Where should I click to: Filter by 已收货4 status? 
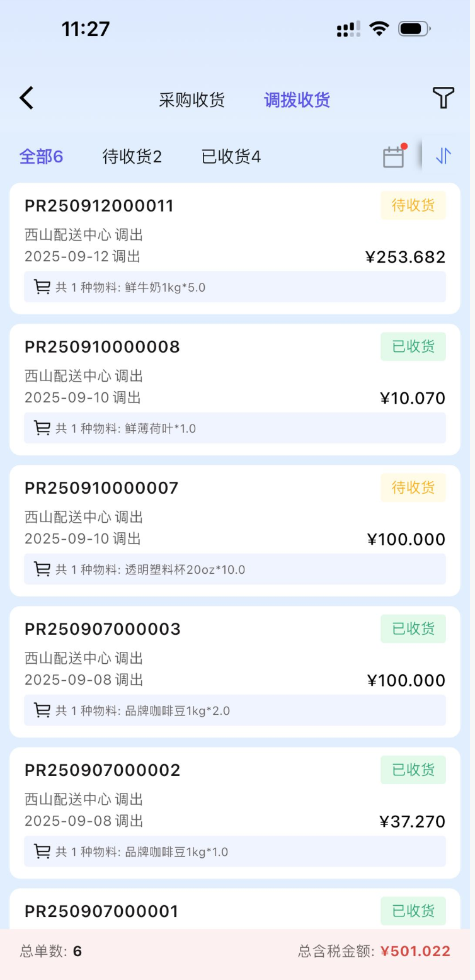pos(231,156)
